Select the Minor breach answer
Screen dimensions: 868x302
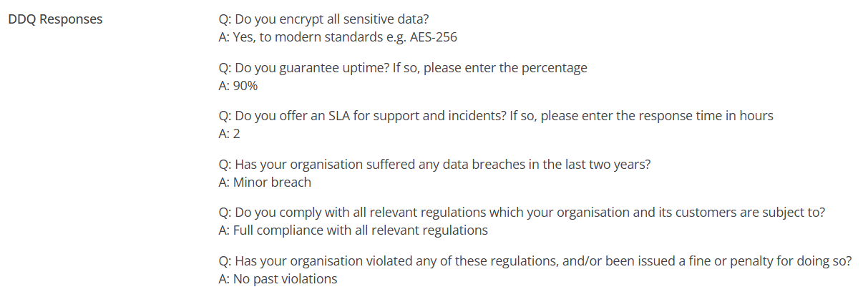[x=265, y=182]
